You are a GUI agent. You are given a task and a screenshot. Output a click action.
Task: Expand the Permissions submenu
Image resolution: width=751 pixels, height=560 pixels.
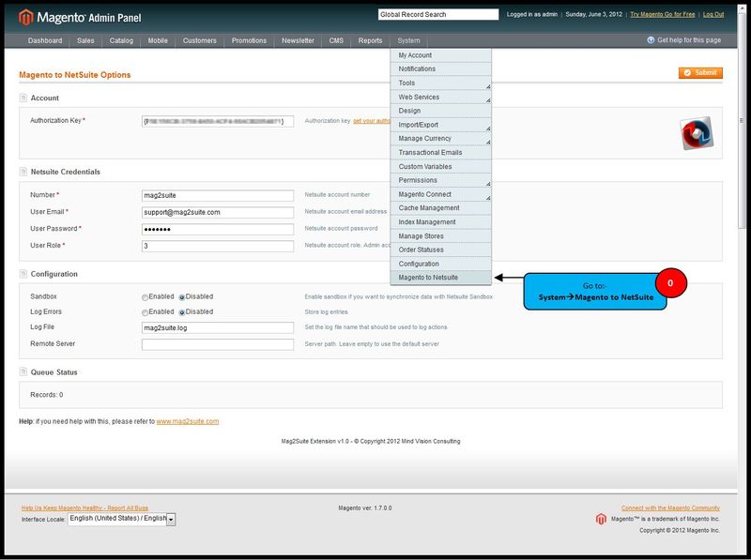coord(440,180)
